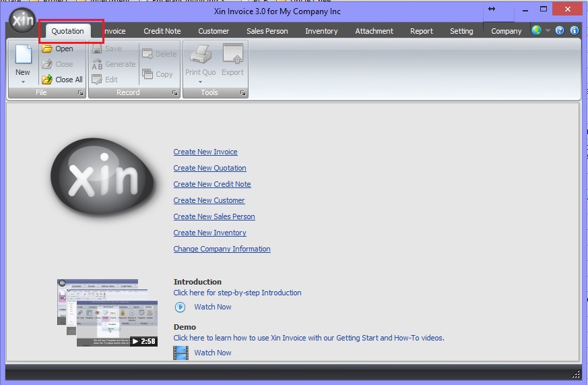Switch to the Credit Note tab

(162, 31)
